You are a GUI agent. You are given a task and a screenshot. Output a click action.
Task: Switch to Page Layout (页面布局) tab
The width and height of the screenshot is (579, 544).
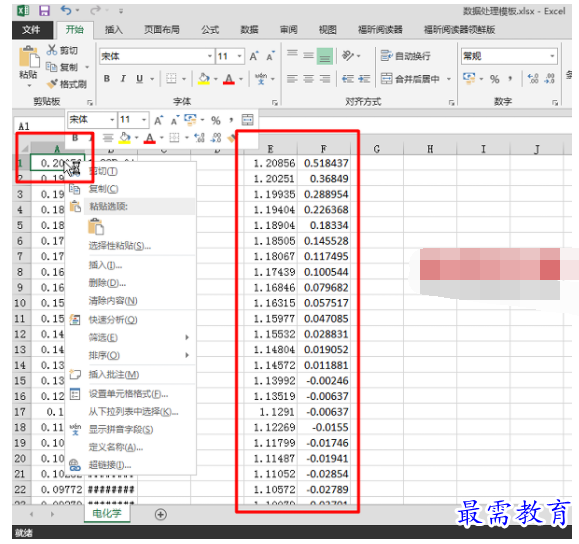pos(162,30)
